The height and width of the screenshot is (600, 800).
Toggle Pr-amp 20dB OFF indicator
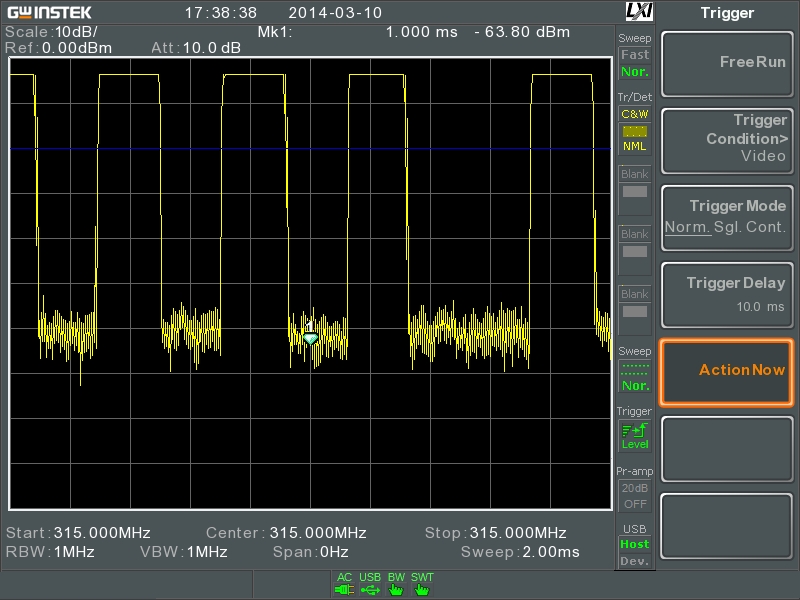pyautogui.click(x=635, y=495)
